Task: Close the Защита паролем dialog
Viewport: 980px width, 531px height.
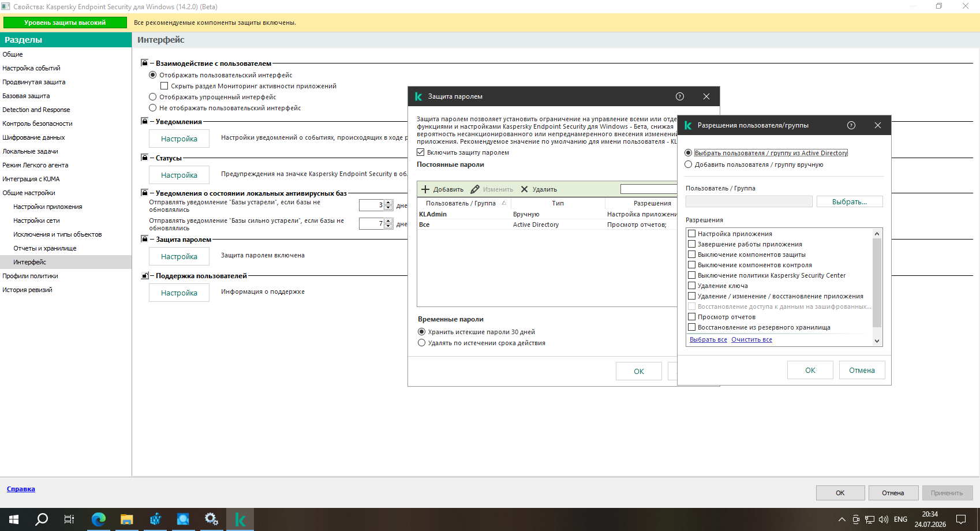Action: [706, 96]
